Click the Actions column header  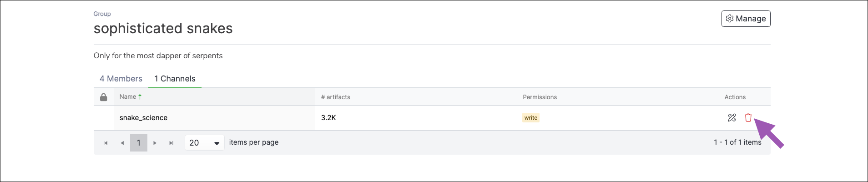pos(735,97)
